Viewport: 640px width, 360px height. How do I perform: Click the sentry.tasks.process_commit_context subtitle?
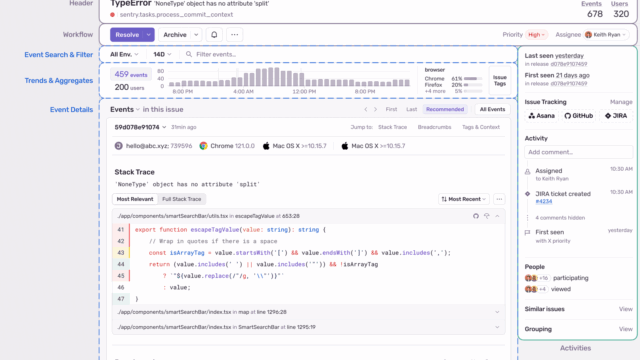coord(176,15)
